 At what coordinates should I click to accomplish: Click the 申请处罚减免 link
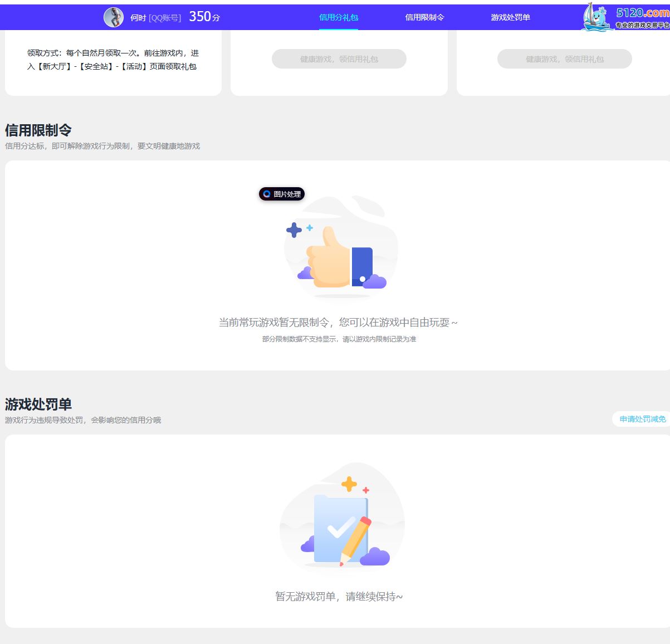pyautogui.click(x=642, y=419)
